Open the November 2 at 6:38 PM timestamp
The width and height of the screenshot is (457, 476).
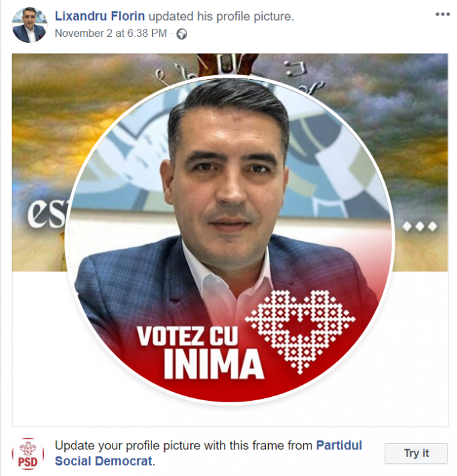111,33
